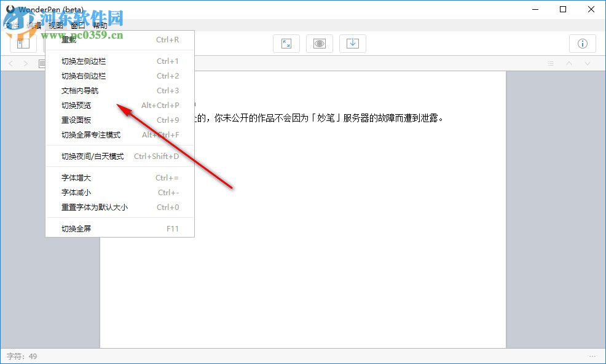Click the export download icon in toolbar
Image resolution: width=606 pixels, height=364 pixels.
click(x=353, y=43)
